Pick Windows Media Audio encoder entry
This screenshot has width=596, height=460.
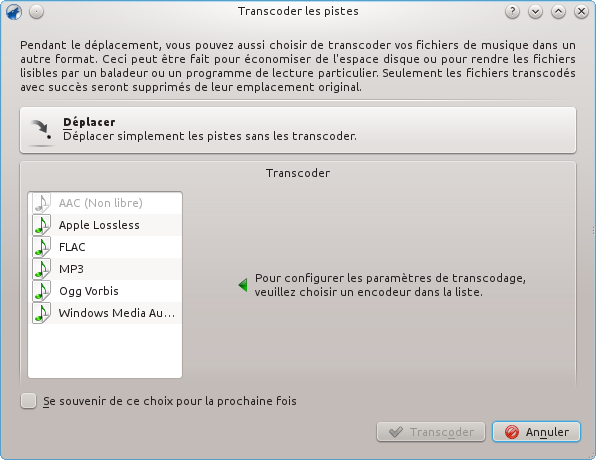coord(105,313)
